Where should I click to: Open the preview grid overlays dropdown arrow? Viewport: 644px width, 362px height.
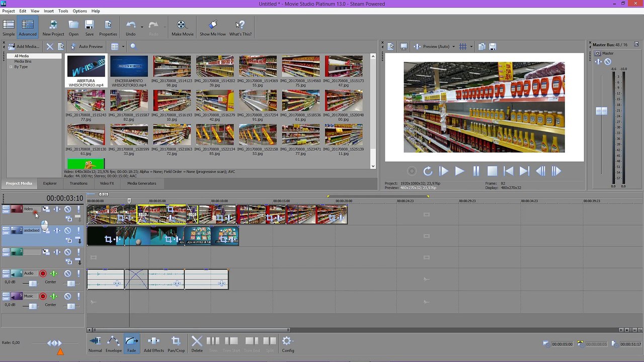pyautogui.click(x=471, y=47)
